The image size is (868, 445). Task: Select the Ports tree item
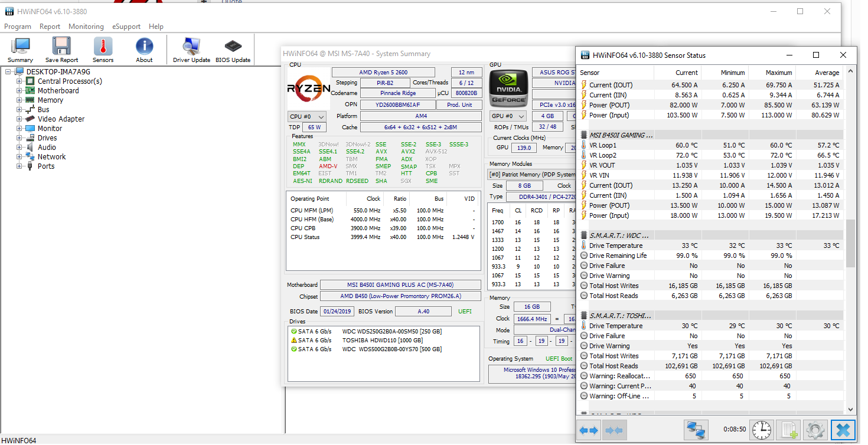46,166
